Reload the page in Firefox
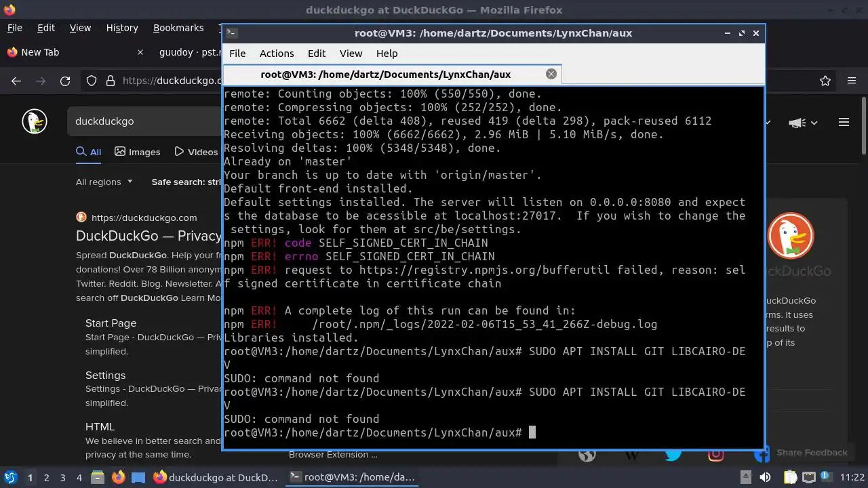 [x=65, y=81]
